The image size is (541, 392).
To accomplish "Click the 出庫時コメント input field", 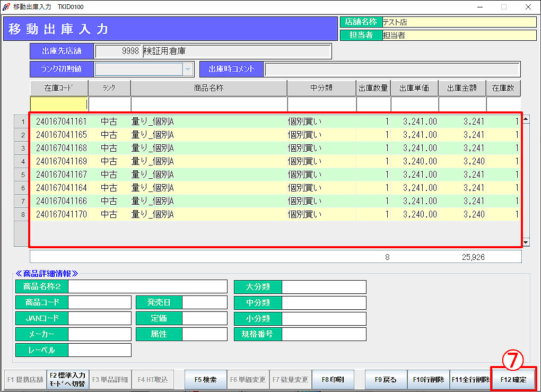I will [391, 69].
